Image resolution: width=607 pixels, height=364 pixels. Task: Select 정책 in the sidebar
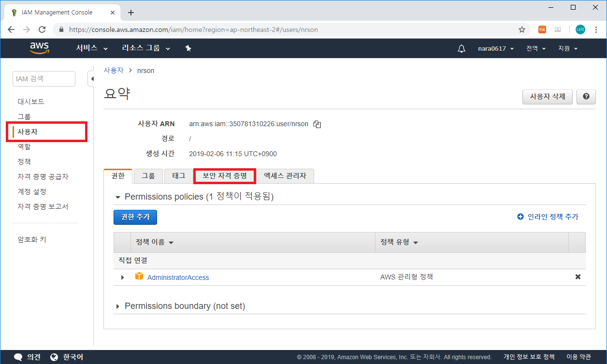(x=24, y=161)
